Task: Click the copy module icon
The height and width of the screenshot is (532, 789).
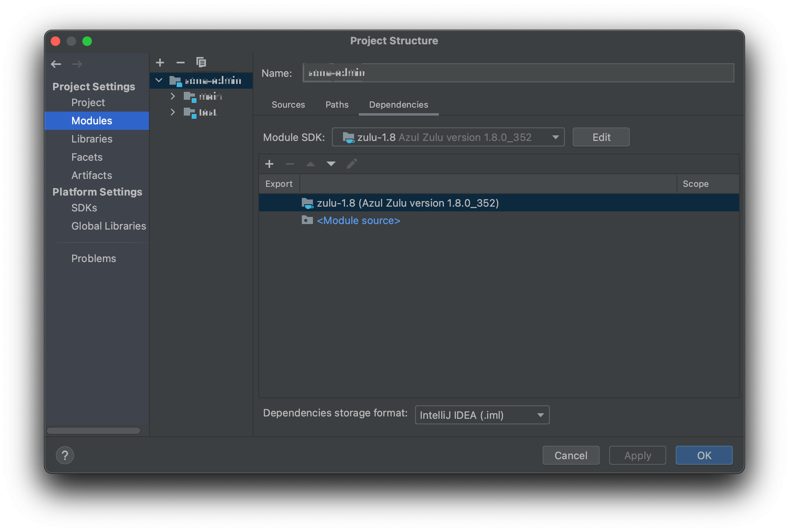Action: click(201, 63)
